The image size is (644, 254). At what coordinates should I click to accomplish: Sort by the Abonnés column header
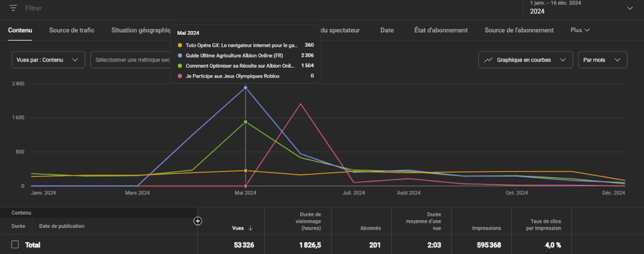tap(370, 228)
